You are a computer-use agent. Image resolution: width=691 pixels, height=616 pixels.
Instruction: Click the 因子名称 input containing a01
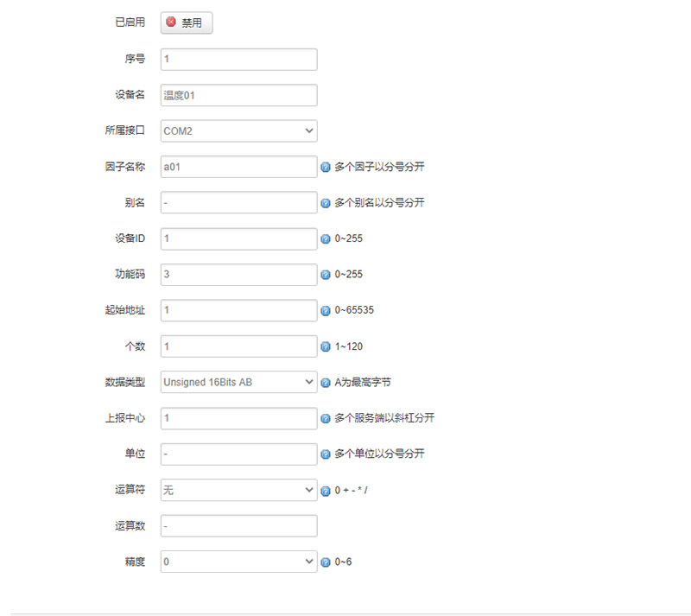[x=238, y=167]
